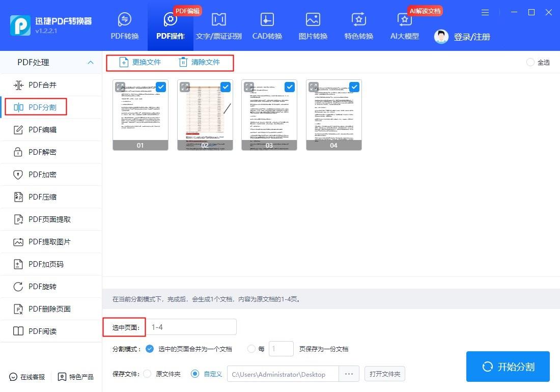
Task: Select PDF旋转 in the sidebar
Action: tap(51, 286)
